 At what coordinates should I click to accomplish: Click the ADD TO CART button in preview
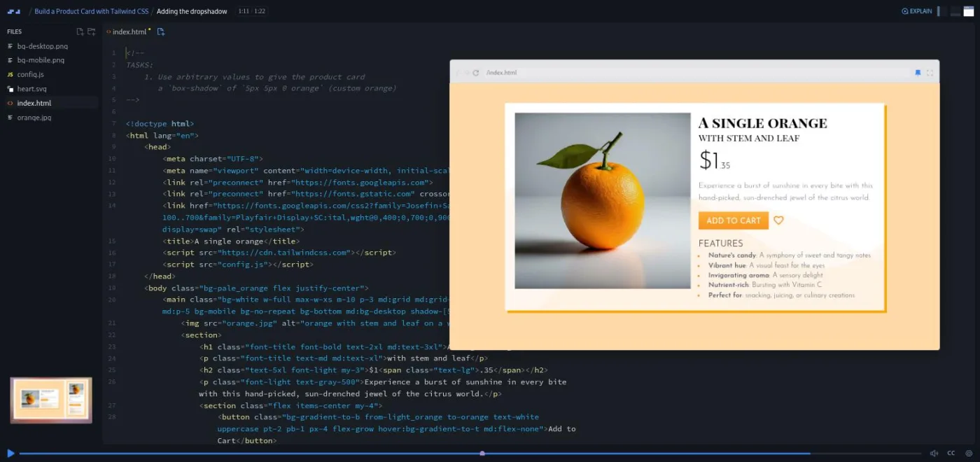point(734,220)
